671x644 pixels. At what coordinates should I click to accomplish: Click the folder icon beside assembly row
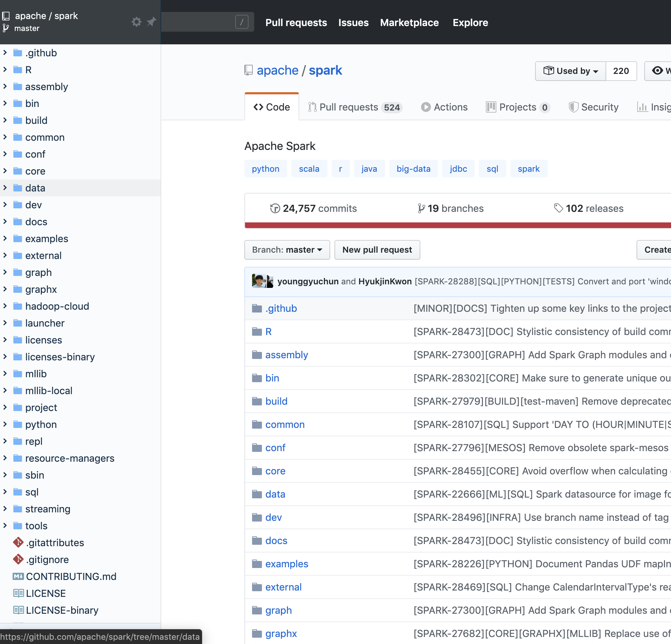[257, 355]
